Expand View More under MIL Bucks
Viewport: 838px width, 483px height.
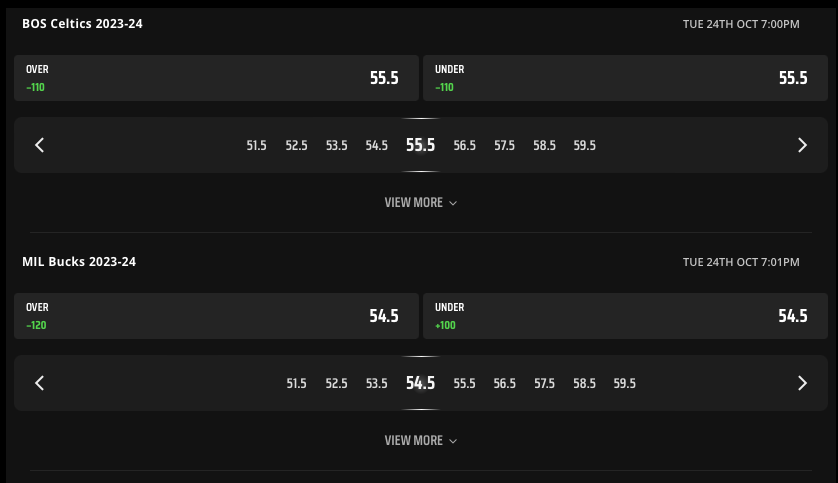(421, 440)
